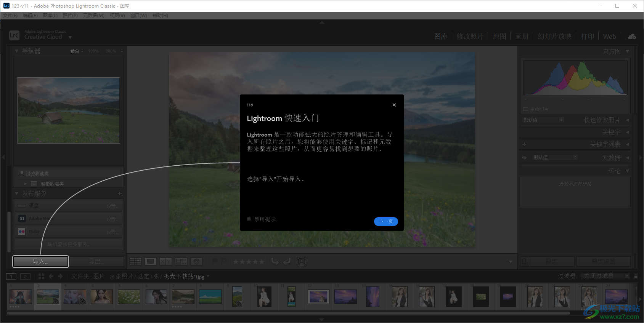
Task: Click 联机查找更多服务 find more services
Action: [x=69, y=244]
